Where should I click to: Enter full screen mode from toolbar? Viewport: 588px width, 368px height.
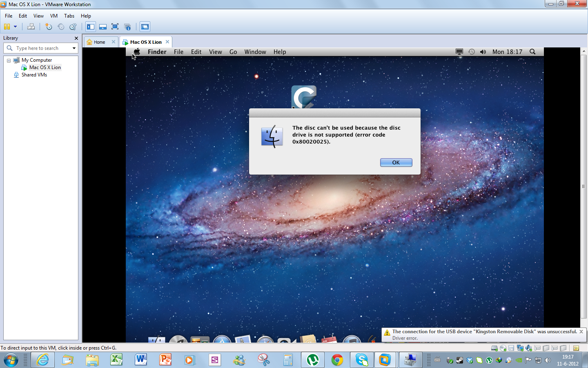pos(115,27)
